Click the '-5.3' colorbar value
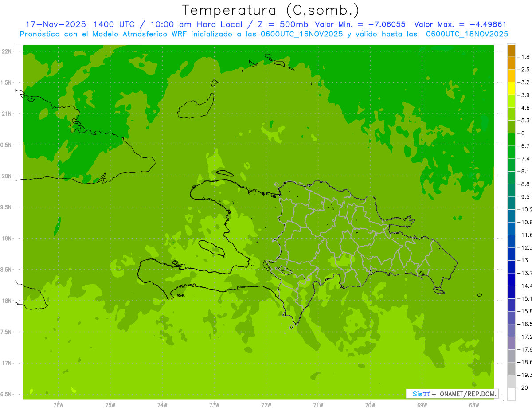This screenshot has height=411, width=532. 524,120
